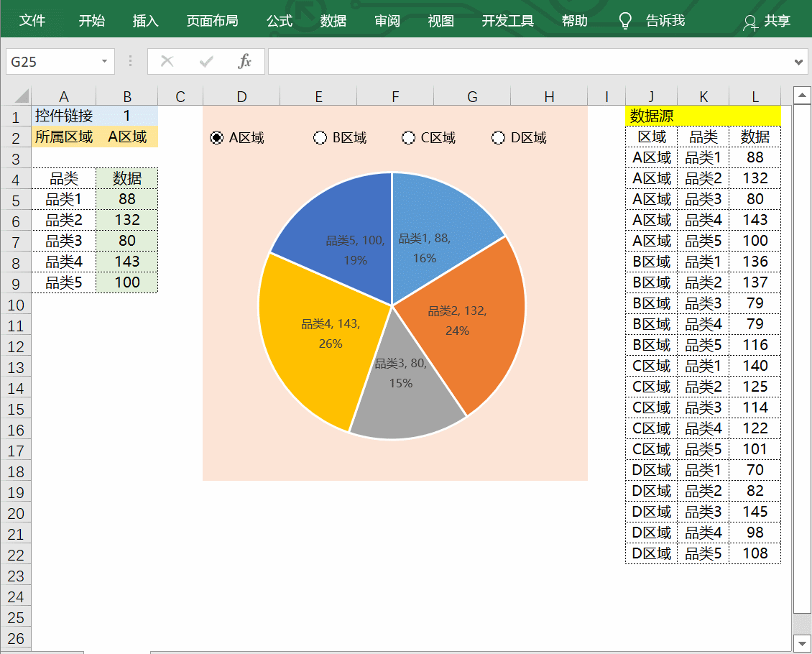Switch to the 开发工具 tab

coord(508,21)
